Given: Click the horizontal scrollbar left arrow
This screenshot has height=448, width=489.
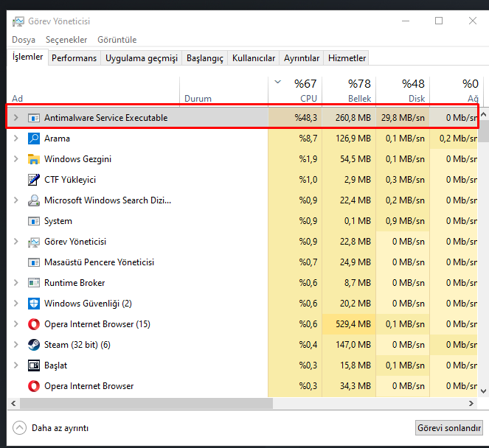Looking at the screenshot, I should [13, 404].
